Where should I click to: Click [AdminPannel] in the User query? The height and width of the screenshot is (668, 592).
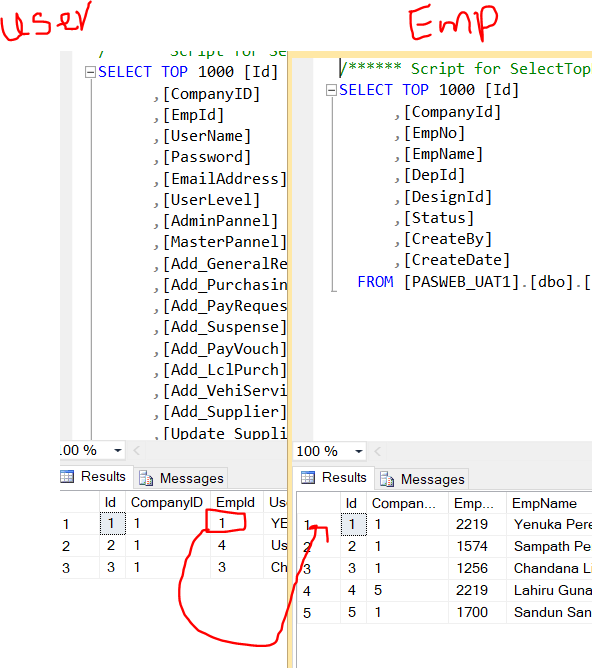(x=221, y=221)
